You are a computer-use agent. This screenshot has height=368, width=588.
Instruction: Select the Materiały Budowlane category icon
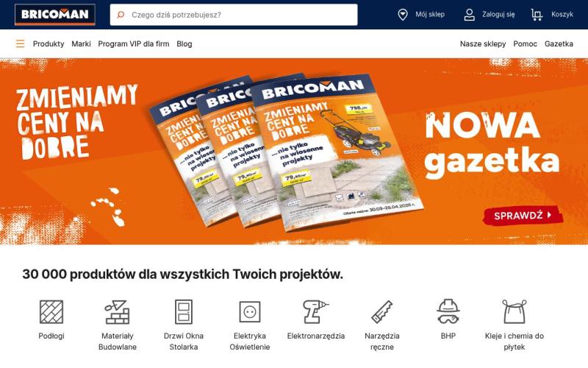pos(118,311)
